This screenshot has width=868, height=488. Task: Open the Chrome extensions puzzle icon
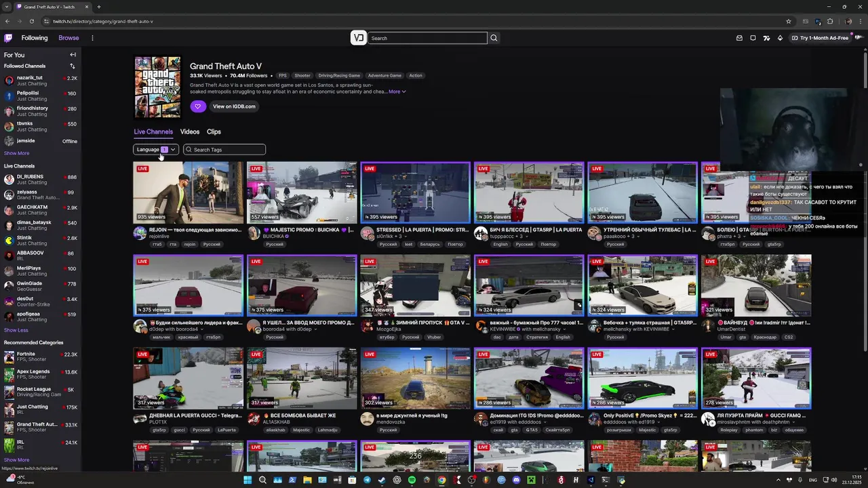click(830, 21)
